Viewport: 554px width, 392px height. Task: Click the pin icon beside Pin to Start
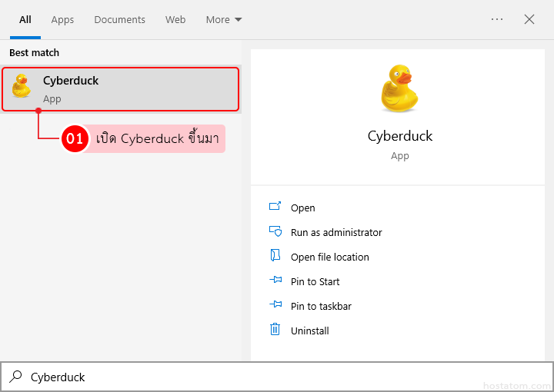tap(275, 281)
